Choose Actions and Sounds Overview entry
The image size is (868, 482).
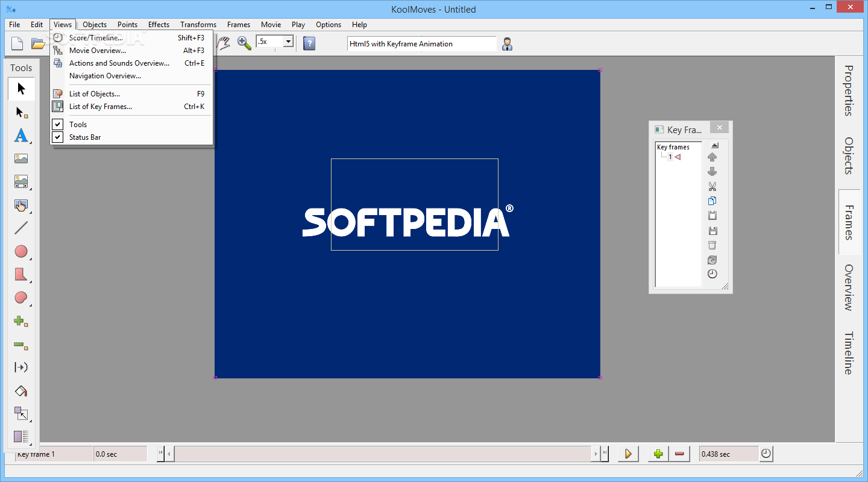tap(131, 63)
